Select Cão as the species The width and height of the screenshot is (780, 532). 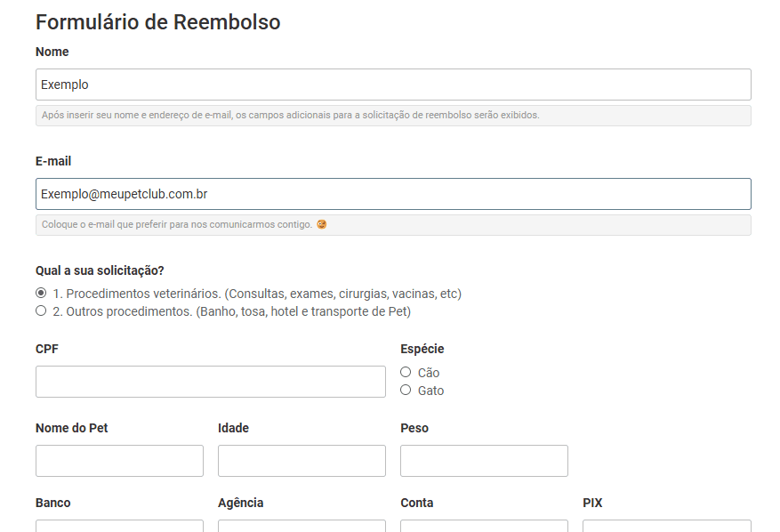[406, 372]
